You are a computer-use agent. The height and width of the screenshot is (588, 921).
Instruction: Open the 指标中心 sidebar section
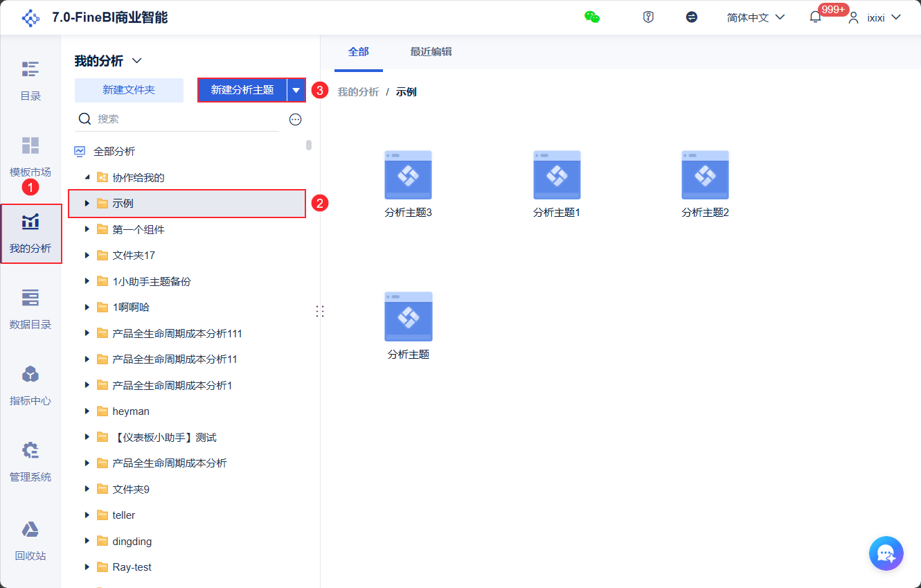tap(30, 386)
